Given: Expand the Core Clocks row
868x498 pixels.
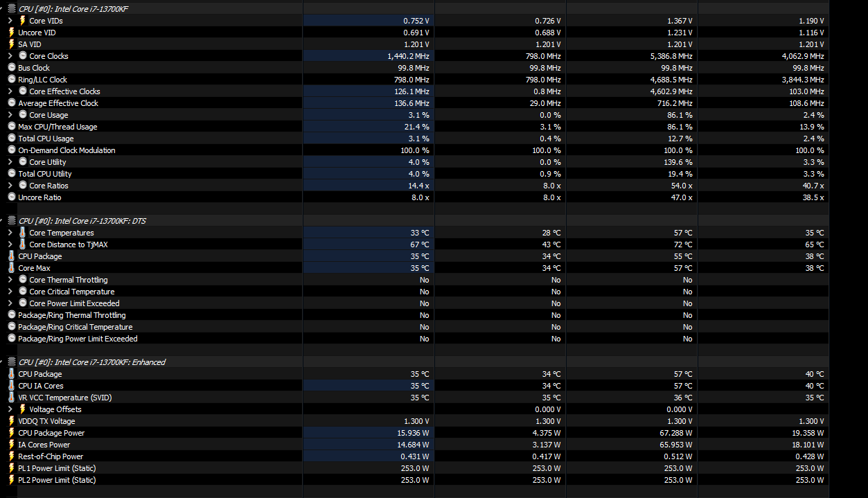Looking at the screenshot, I should 10,56.
